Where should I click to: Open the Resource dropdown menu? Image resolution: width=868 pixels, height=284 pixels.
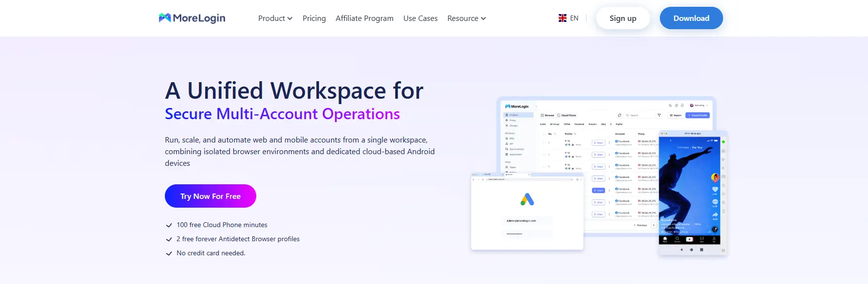tap(466, 18)
